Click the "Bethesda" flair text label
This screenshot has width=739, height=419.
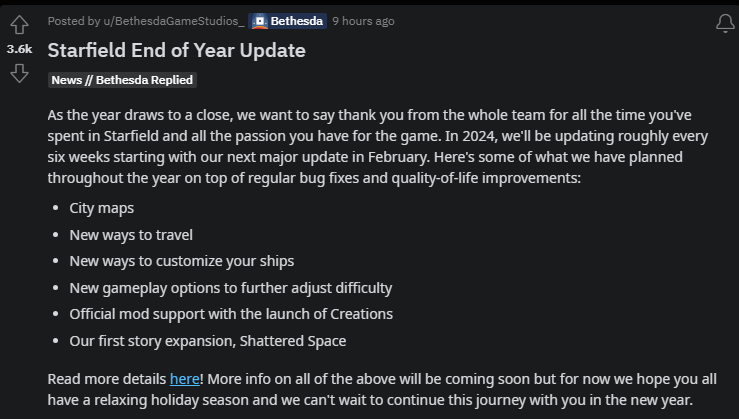296,21
